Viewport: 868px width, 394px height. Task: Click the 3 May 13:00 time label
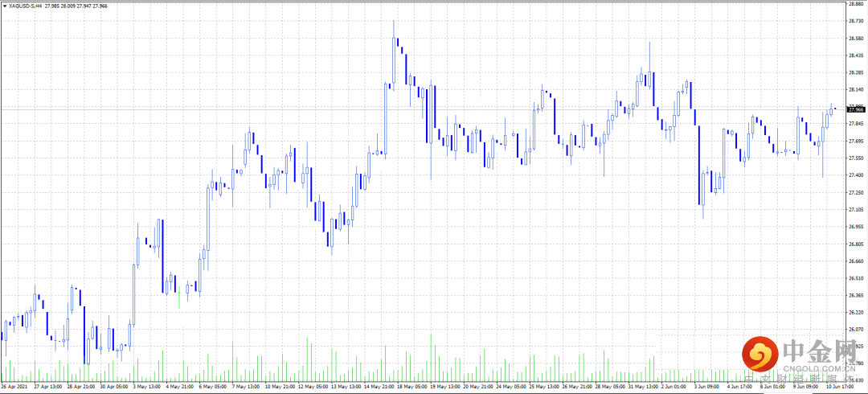[147, 385]
